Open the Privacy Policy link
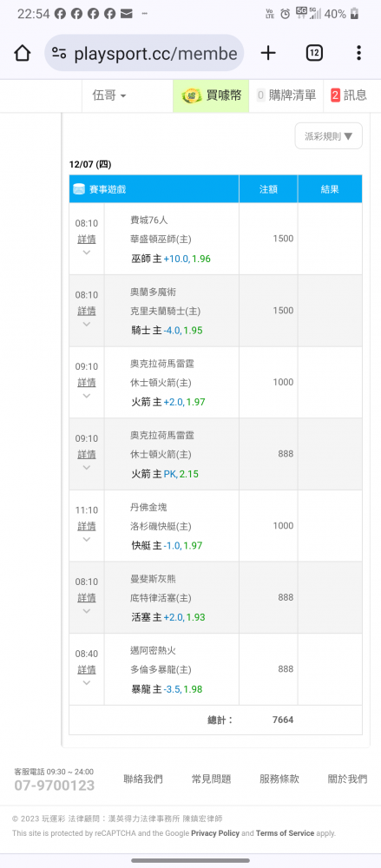 [x=215, y=833]
